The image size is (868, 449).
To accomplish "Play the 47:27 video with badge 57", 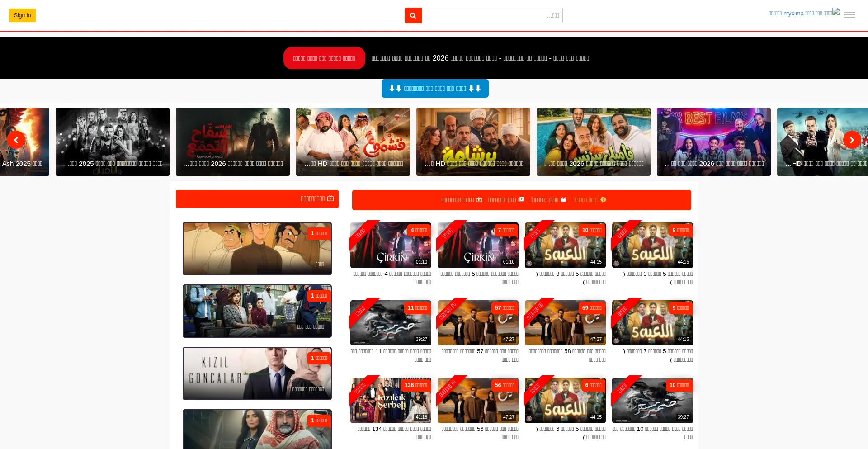I will [478, 323].
